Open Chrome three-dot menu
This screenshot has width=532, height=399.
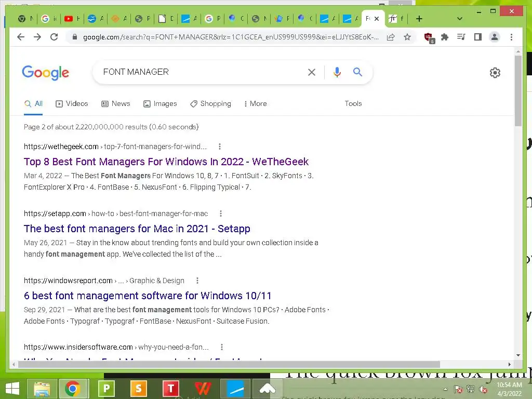pyautogui.click(x=511, y=37)
